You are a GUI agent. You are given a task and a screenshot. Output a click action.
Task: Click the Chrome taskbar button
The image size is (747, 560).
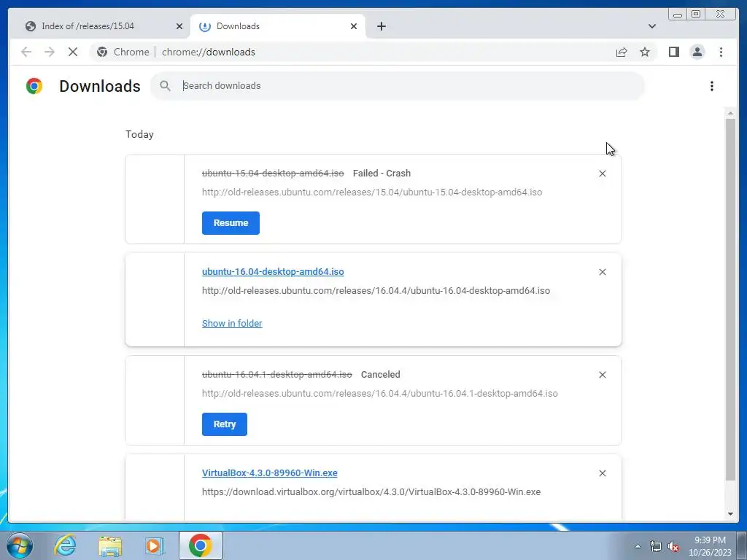pyautogui.click(x=200, y=545)
